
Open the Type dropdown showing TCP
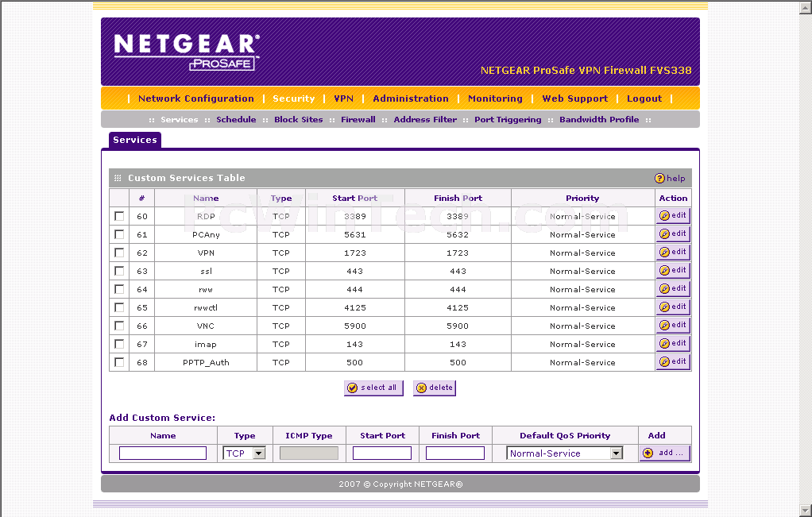[245, 453]
